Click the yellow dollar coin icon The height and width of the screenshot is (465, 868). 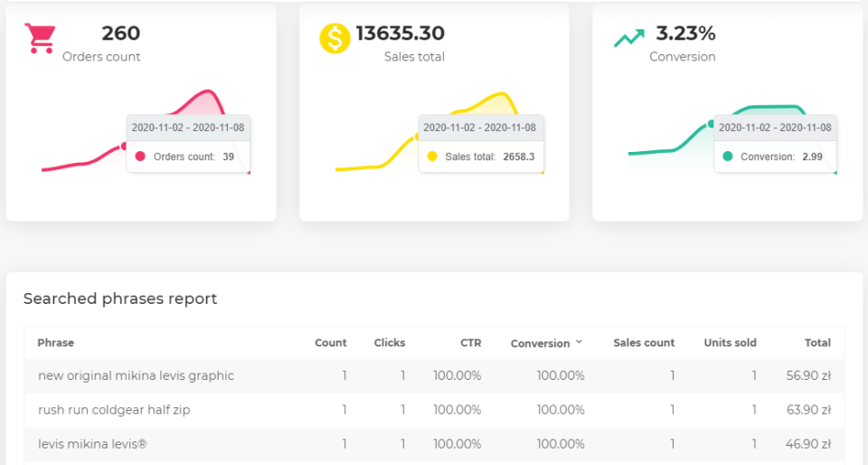tap(335, 39)
